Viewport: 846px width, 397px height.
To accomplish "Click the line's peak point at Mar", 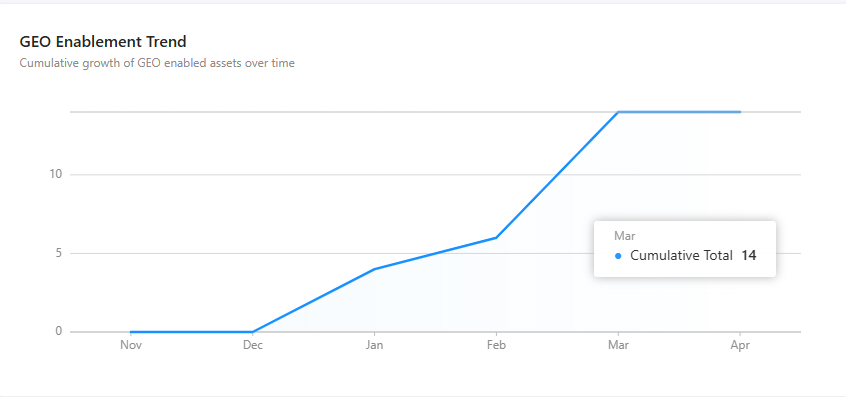I will point(618,112).
